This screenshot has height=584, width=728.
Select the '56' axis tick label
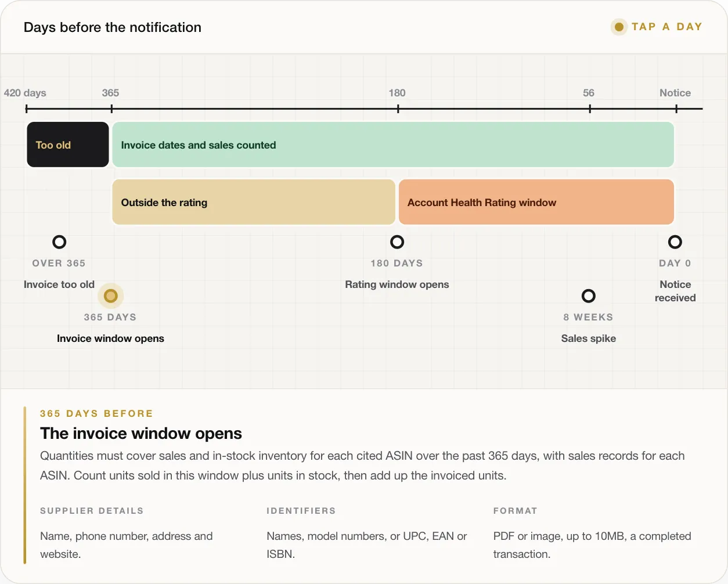pyautogui.click(x=589, y=93)
